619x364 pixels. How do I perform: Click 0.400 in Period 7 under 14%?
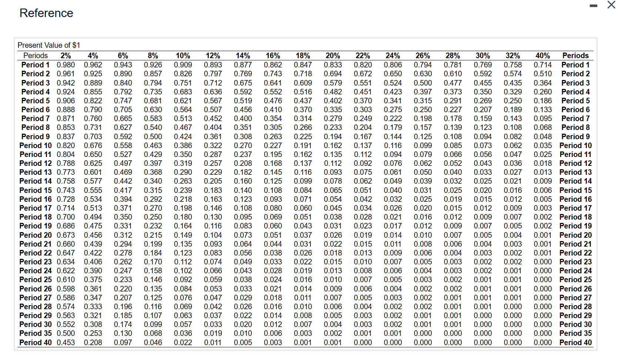coord(243,118)
